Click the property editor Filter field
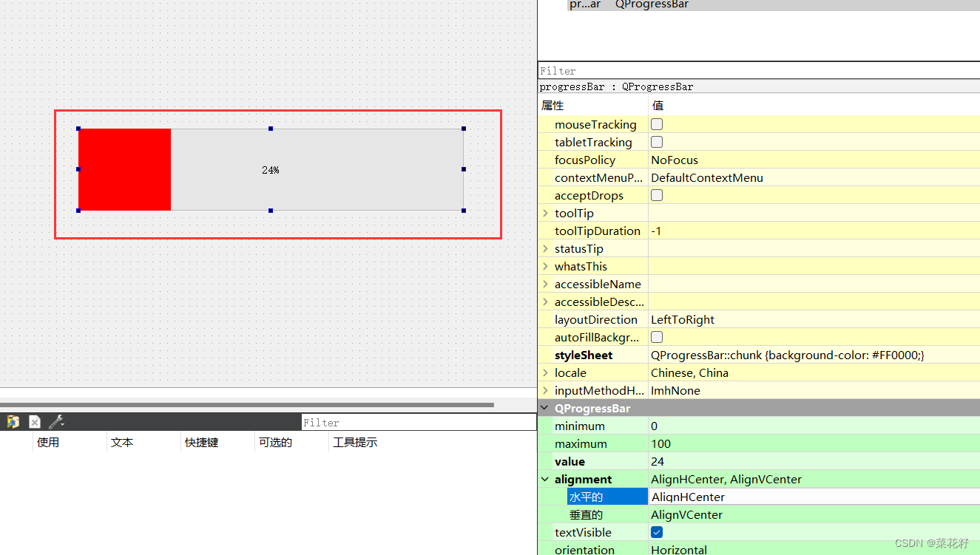 tap(759, 71)
